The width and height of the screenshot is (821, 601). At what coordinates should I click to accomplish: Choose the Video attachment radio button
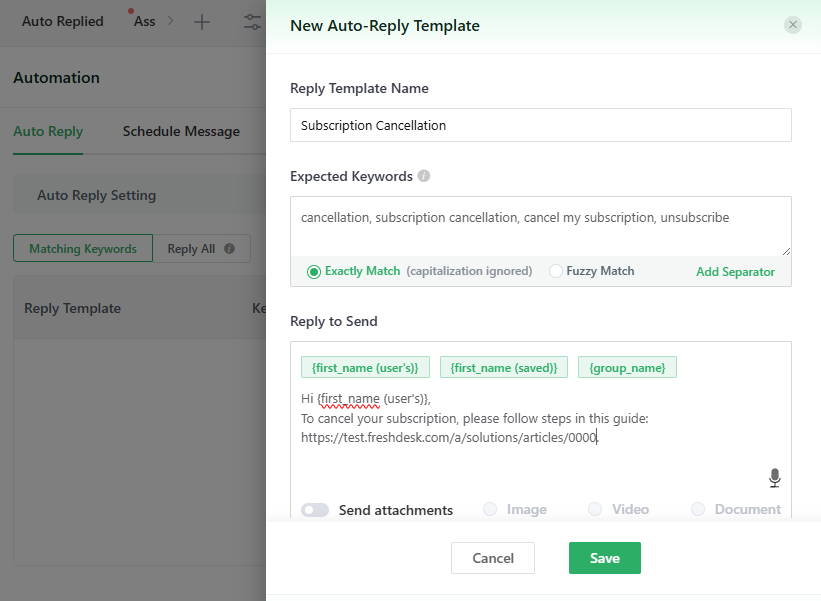[x=595, y=509]
